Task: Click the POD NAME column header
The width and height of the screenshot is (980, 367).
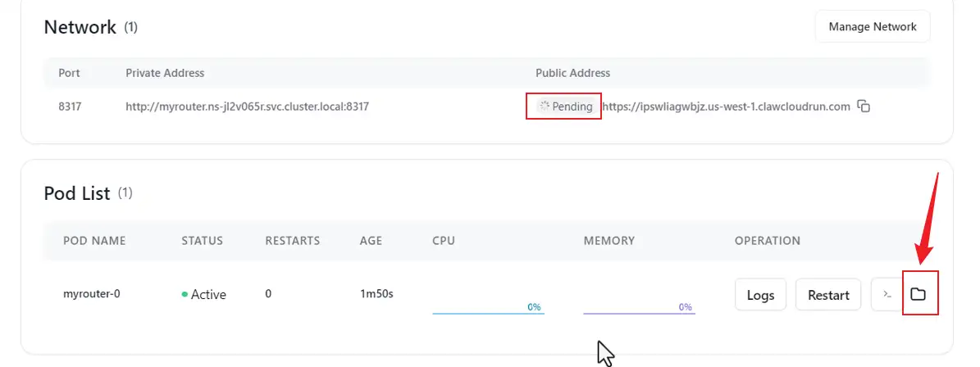Action: coord(94,241)
